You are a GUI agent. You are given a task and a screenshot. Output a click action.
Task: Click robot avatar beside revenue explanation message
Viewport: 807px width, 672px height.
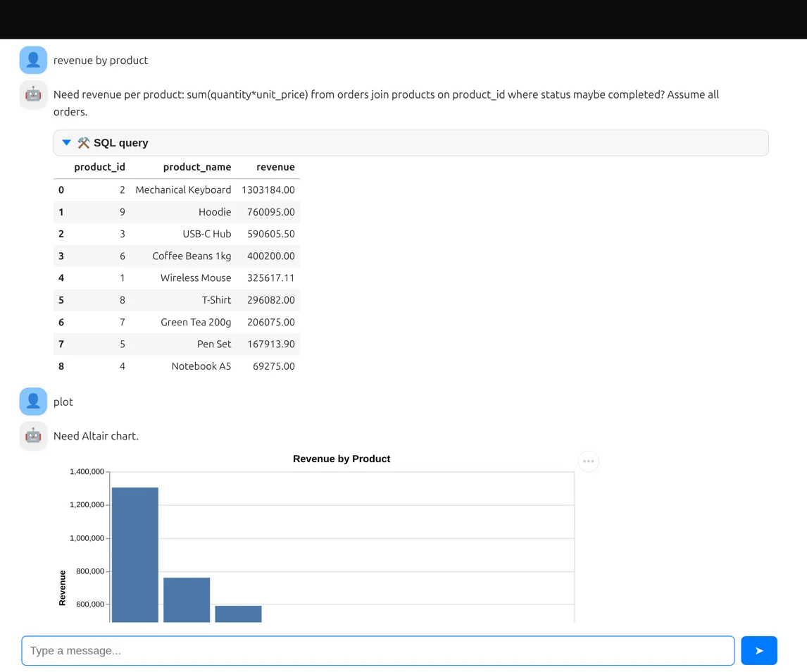click(33, 95)
